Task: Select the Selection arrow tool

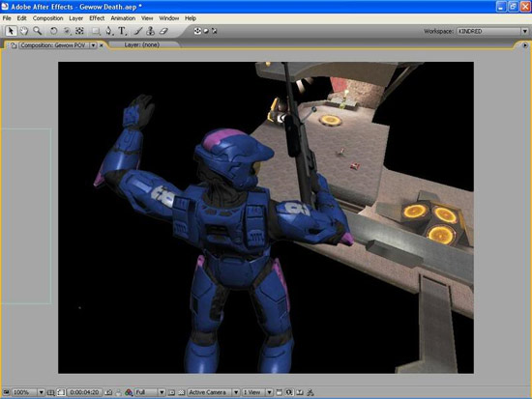Action: coord(11,31)
